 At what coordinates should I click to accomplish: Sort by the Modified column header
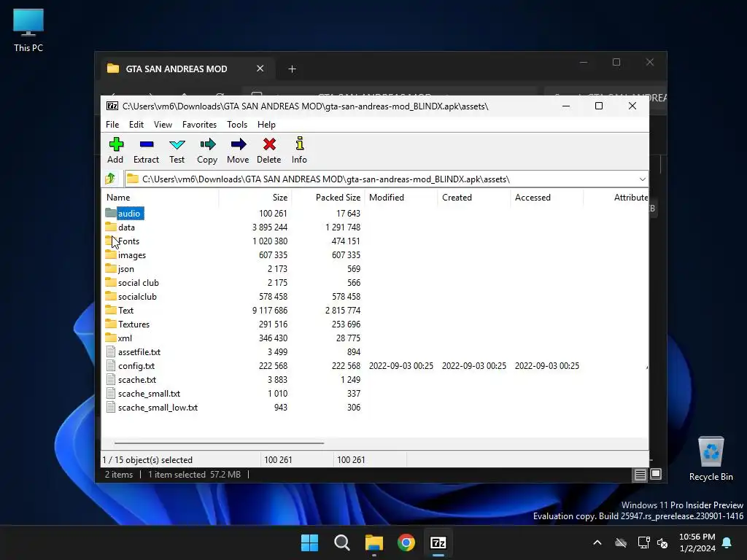[x=401, y=197]
